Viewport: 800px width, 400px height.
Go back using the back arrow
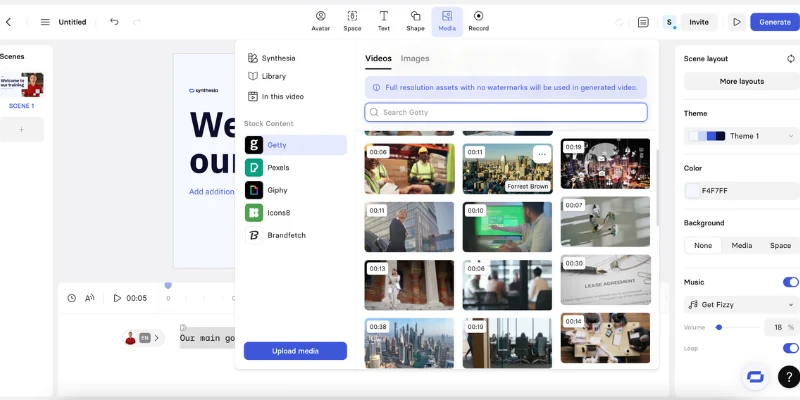(8, 22)
